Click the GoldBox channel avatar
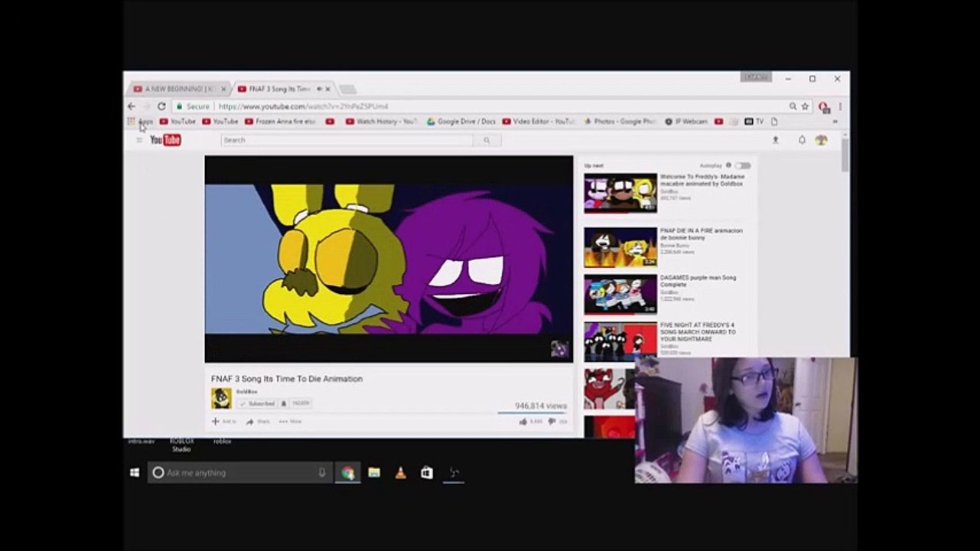 tap(221, 398)
